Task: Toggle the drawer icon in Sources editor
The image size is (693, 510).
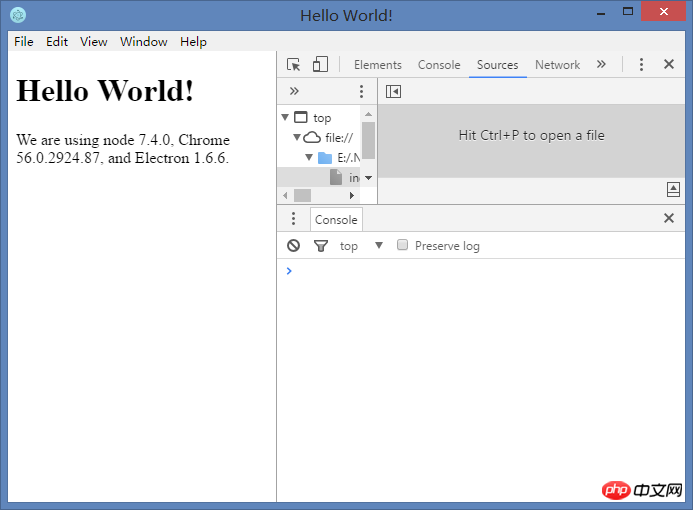Action: click(x=673, y=189)
